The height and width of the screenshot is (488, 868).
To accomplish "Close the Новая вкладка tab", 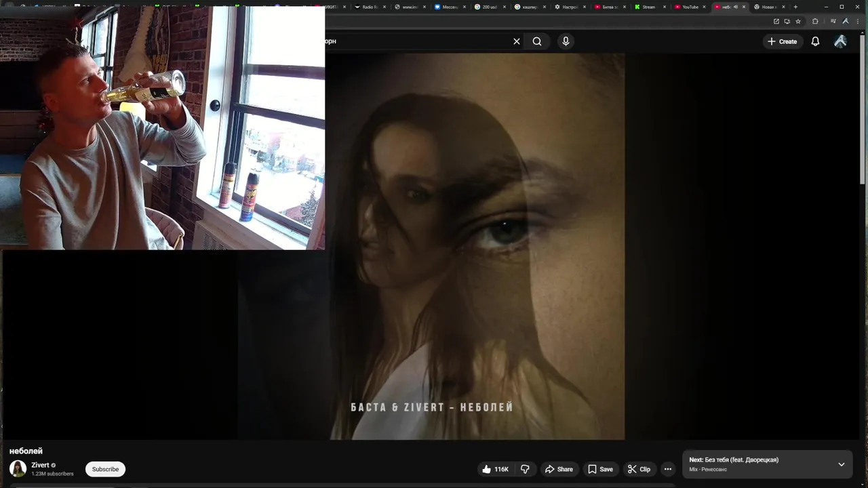I will pyautogui.click(x=784, y=7).
